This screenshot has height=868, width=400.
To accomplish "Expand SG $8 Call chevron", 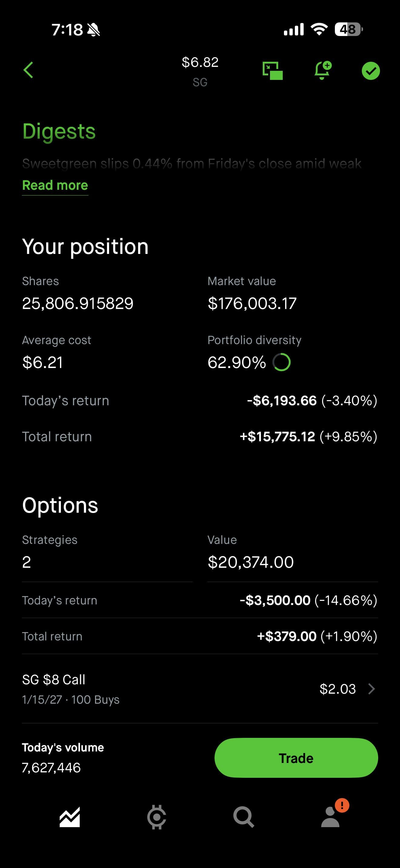I will [x=371, y=689].
